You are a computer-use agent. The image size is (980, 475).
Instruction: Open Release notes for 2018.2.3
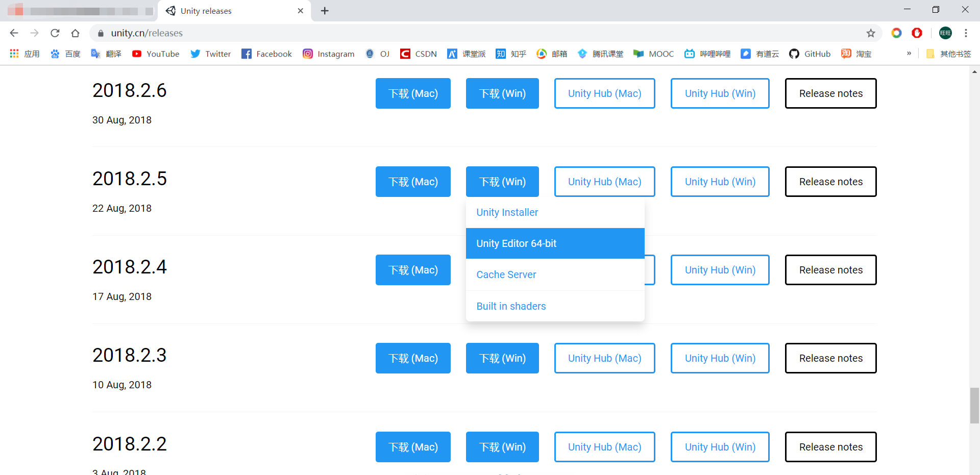point(831,358)
